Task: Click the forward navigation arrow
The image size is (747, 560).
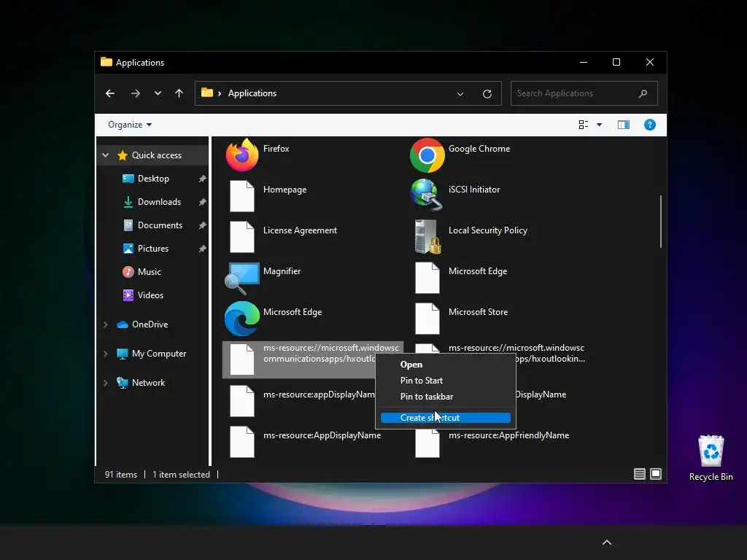Action: [x=136, y=93]
